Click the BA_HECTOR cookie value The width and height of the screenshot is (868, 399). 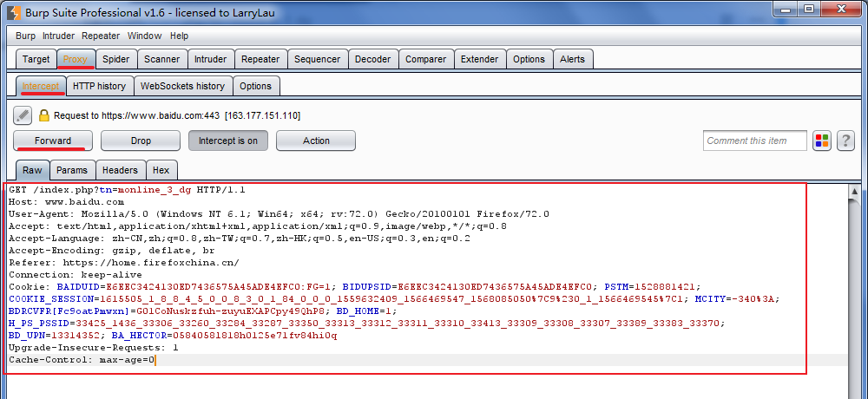coord(254,336)
